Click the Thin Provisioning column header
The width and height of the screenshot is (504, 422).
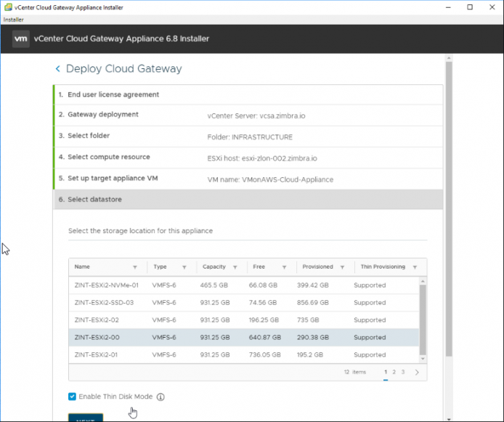[383, 267]
